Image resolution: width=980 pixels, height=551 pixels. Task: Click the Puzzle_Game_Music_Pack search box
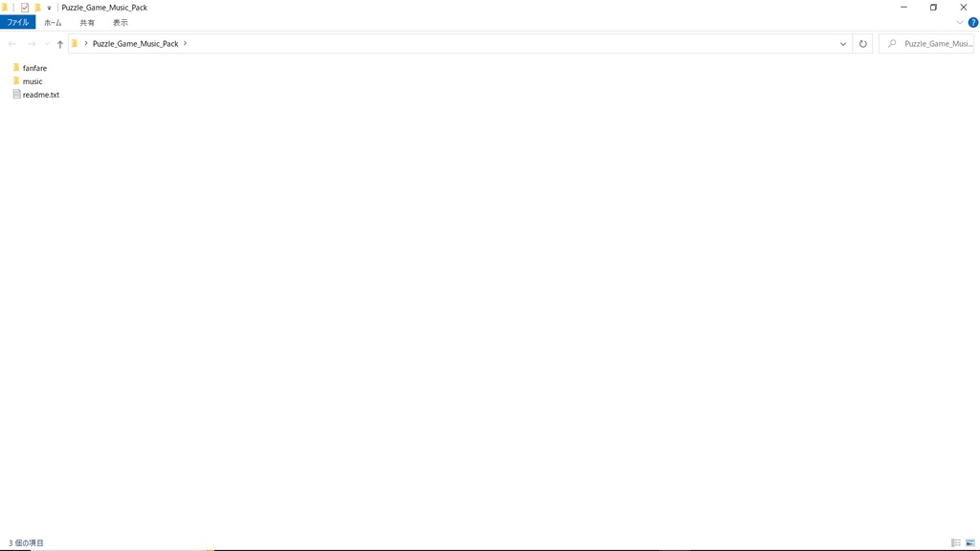(x=926, y=44)
